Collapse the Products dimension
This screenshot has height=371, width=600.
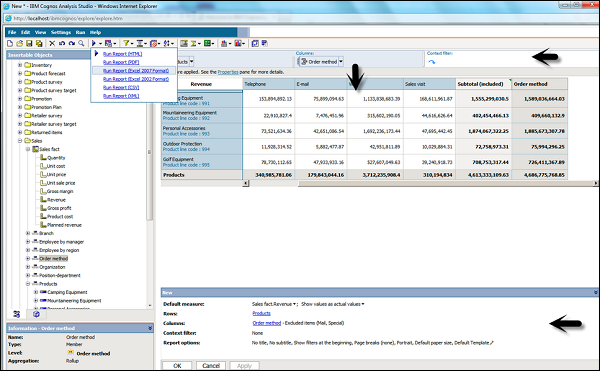[x=28, y=284]
